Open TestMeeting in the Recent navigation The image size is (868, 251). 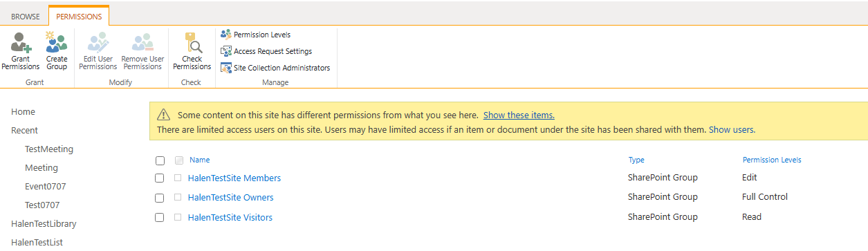coord(49,149)
